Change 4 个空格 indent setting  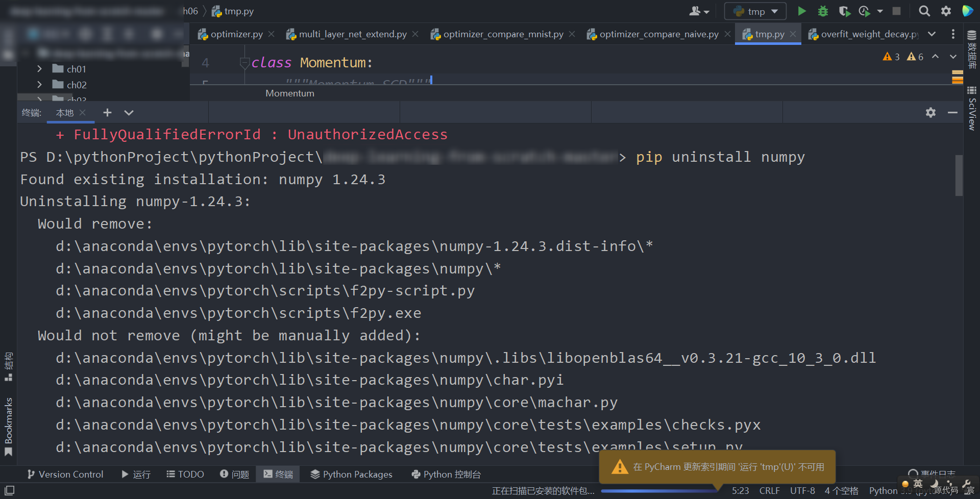pyautogui.click(x=842, y=490)
